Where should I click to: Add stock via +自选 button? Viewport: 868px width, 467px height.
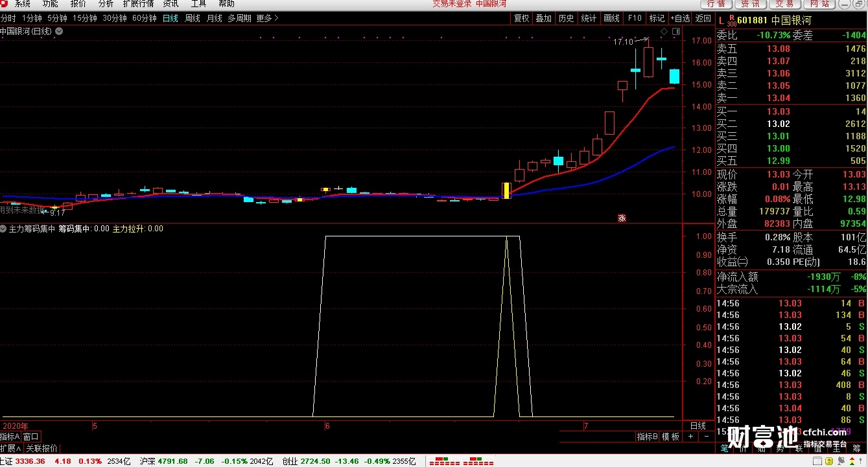point(681,18)
